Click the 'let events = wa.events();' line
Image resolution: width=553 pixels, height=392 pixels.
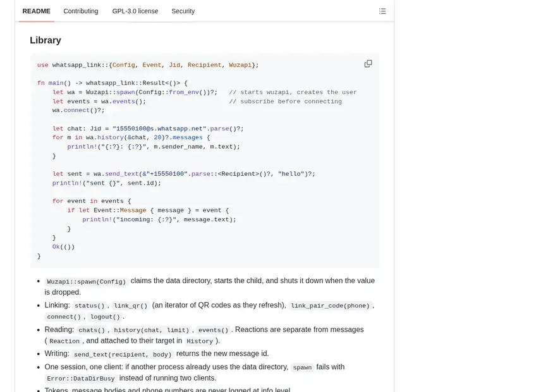click(99, 102)
